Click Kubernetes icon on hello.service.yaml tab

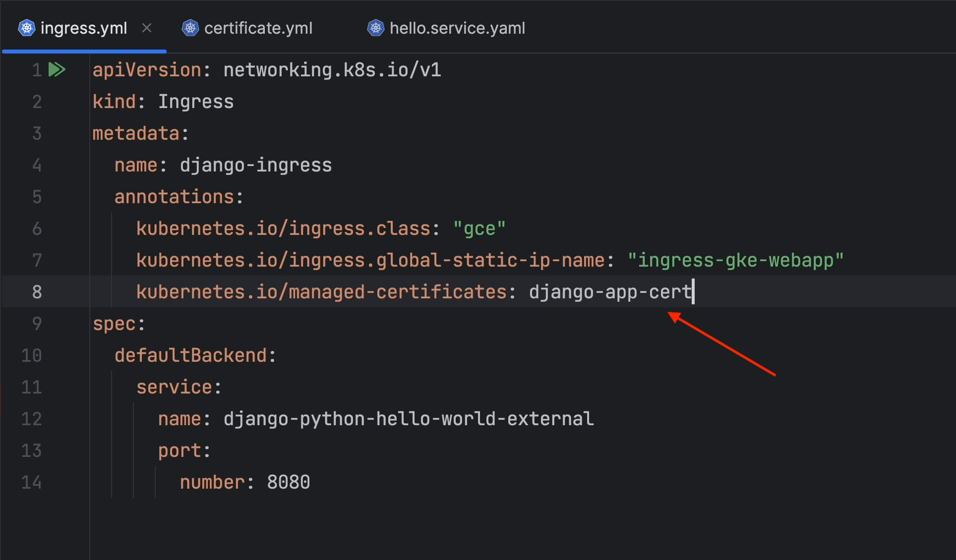(376, 28)
